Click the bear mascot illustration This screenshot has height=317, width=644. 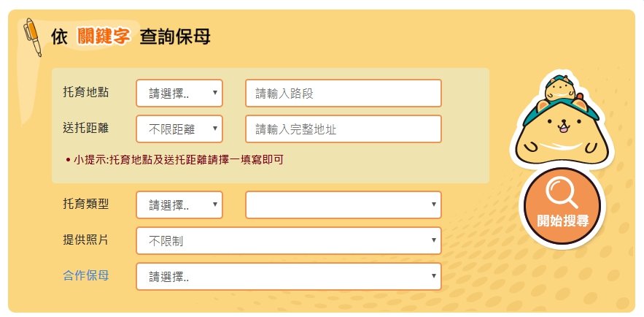click(562, 121)
